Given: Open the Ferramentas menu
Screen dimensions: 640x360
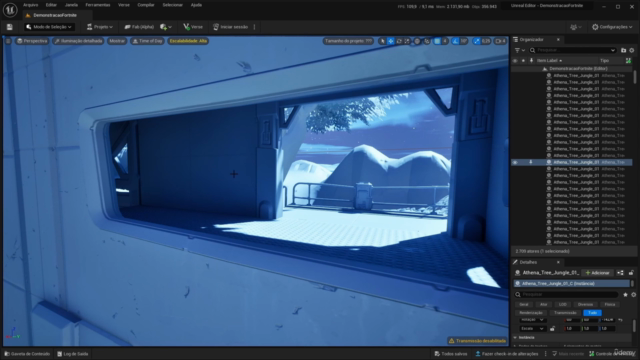Looking at the screenshot, I should [x=98, y=5].
